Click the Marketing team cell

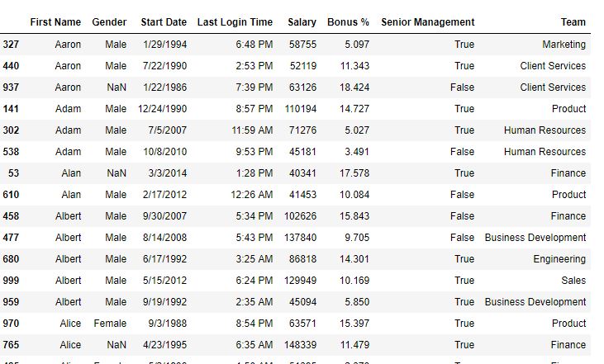tap(564, 45)
